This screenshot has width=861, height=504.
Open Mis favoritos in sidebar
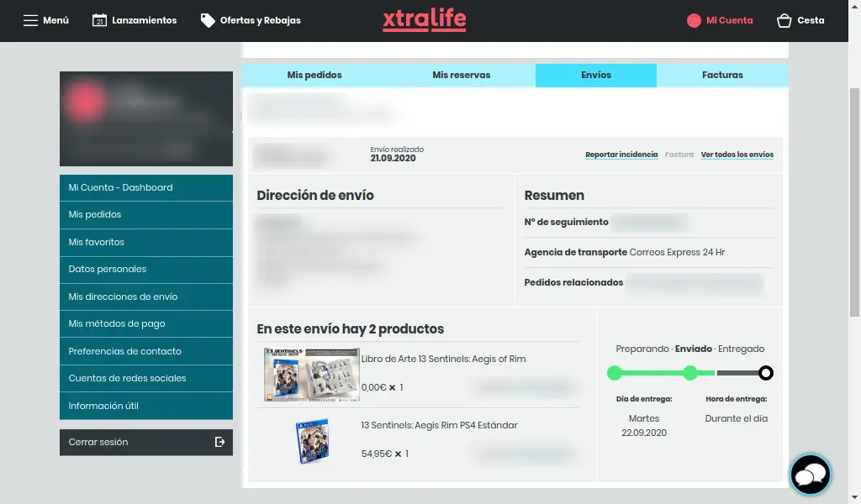tap(146, 243)
